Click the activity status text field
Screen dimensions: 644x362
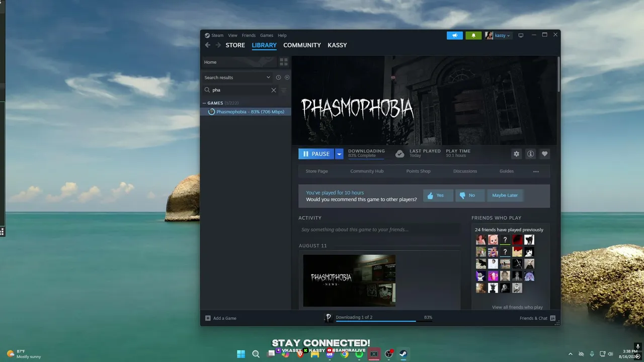pyautogui.click(x=379, y=230)
